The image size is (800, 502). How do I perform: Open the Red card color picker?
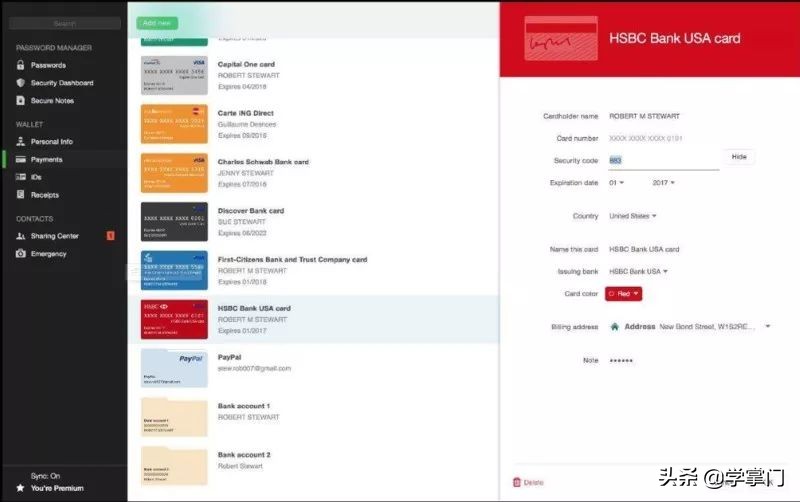tap(623, 294)
